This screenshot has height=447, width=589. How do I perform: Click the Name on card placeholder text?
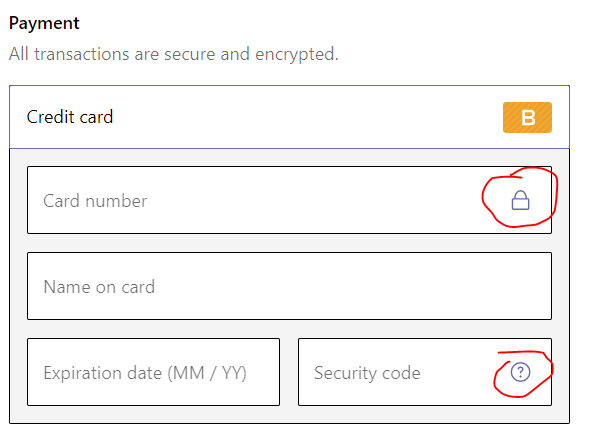pyautogui.click(x=99, y=287)
